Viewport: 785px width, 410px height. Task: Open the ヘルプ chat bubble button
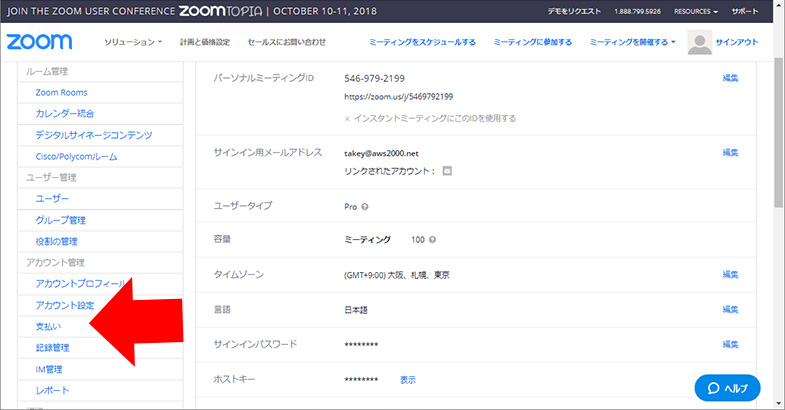pyautogui.click(x=728, y=388)
